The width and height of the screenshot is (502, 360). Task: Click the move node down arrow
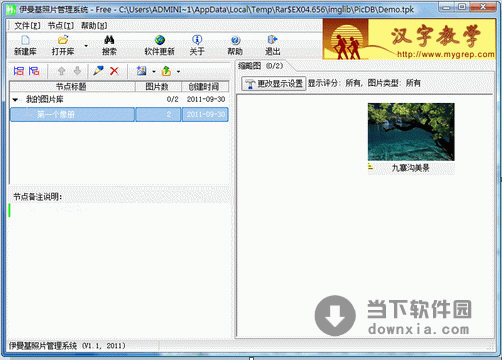coord(77,71)
